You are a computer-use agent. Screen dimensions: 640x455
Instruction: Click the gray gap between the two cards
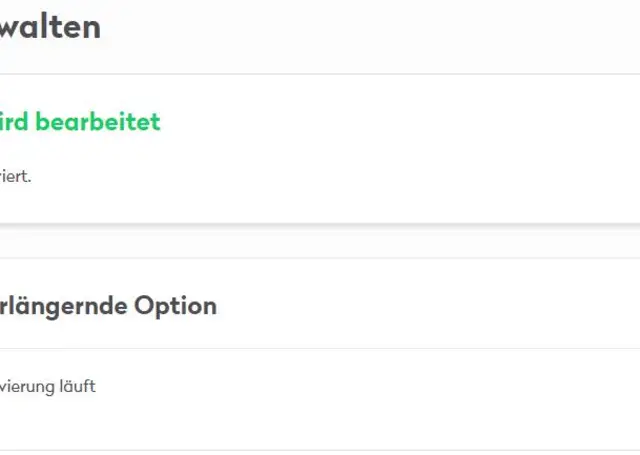tap(320, 241)
